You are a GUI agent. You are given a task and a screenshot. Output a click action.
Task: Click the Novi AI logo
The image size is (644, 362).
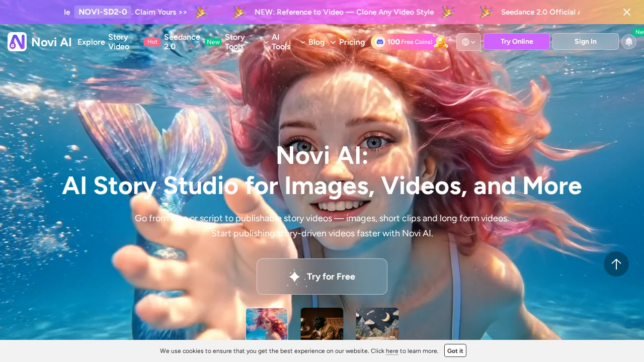click(x=39, y=42)
